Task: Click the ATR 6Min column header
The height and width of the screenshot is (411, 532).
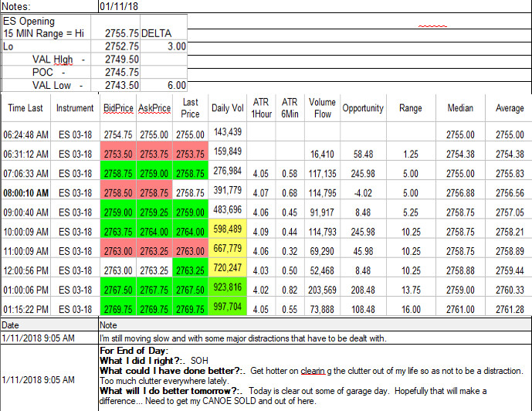Action: (290, 108)
